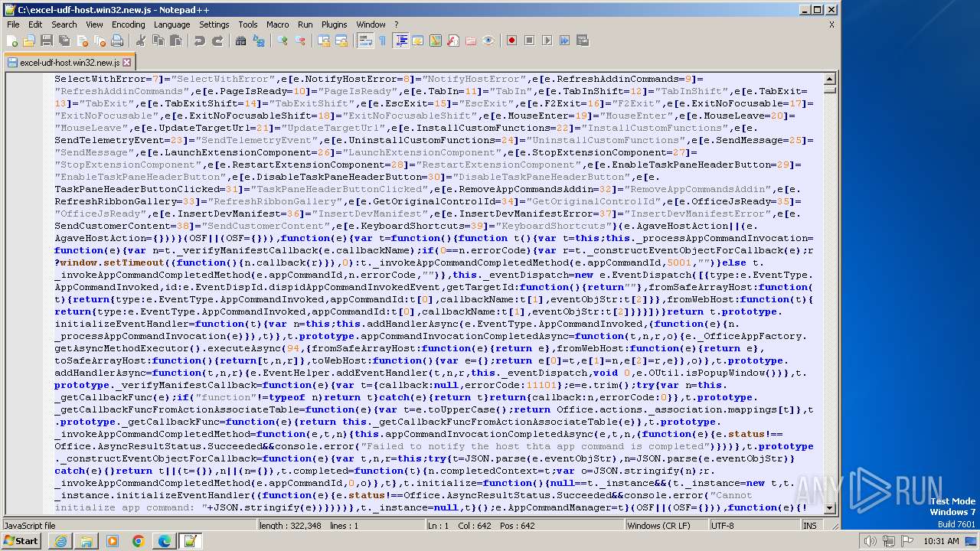Show the Function List panel icon
Viewport: 980px width, 551px height.
pyautogui.click(x=453, y=41)
